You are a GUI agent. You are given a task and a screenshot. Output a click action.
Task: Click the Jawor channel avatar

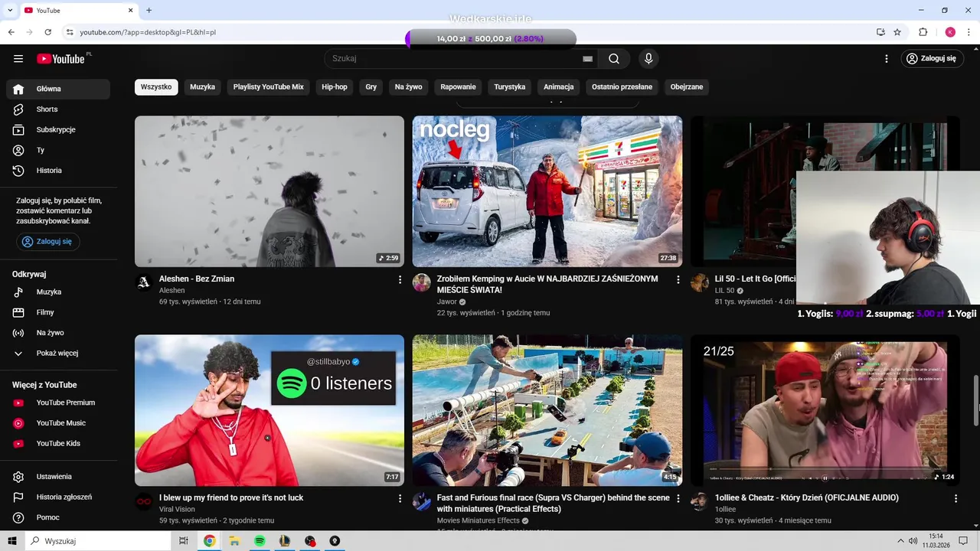422,282
